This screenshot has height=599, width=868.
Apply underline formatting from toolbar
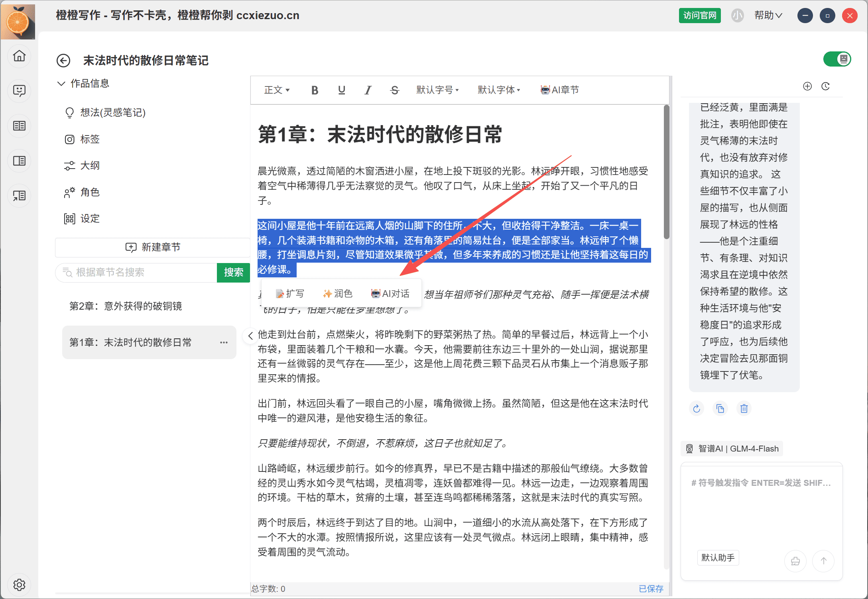pos(341,90)
